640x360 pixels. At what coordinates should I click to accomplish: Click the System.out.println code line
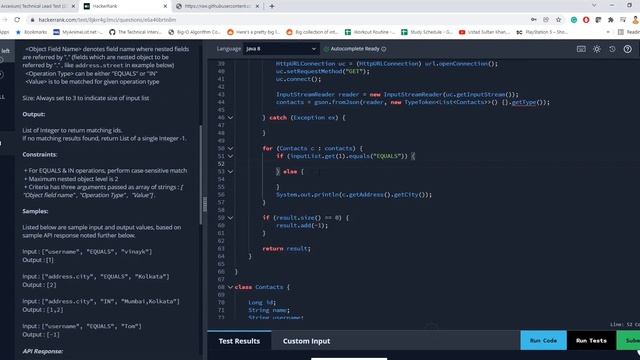354,195
